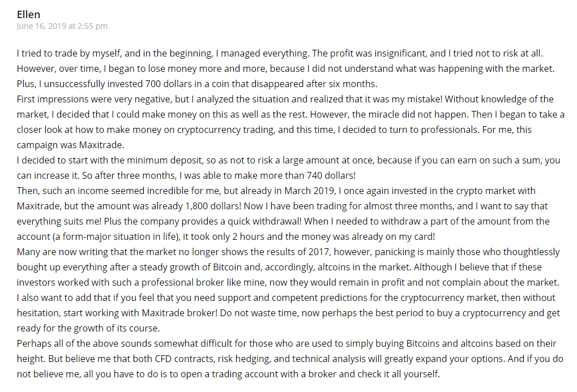Click the commenter name Ellen

(x=28, y=14)
